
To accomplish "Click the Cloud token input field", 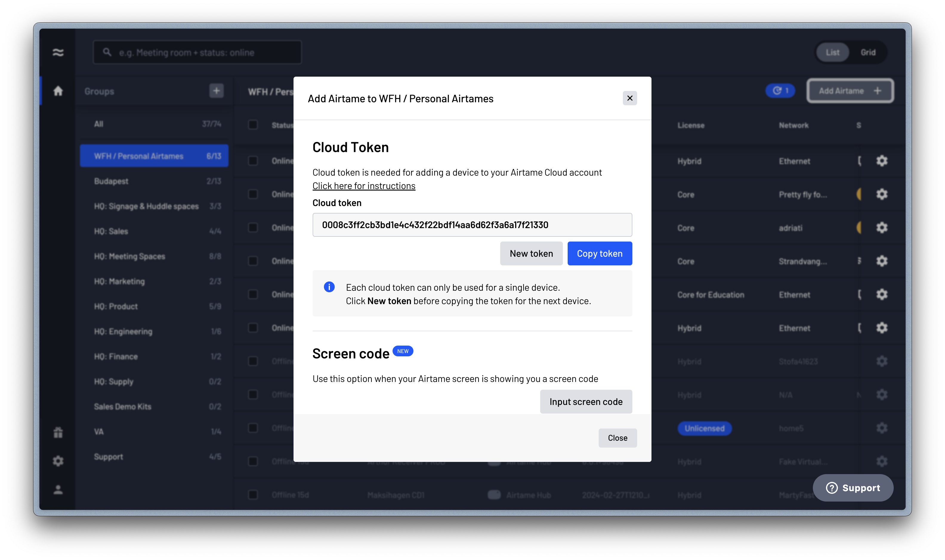I will (x=472, y=225).
